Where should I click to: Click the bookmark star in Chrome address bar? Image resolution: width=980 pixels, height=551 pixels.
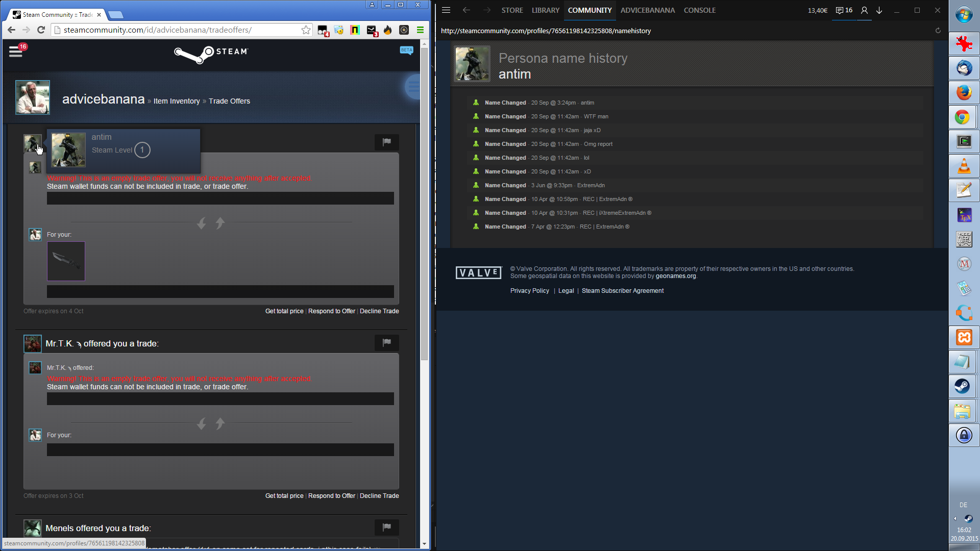coord(306,30)
